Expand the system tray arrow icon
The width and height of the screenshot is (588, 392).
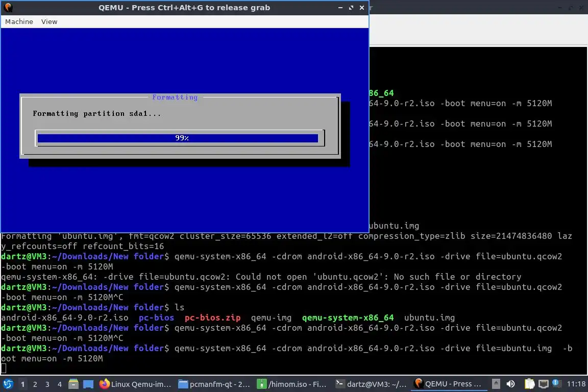tap(496, 384)
